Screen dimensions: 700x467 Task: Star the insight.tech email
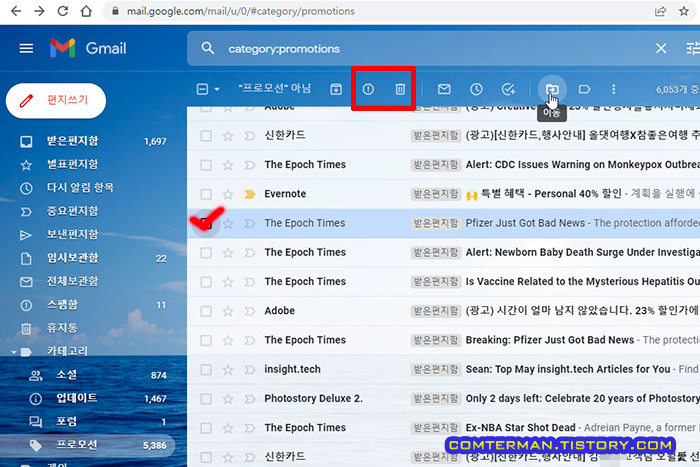point(228,370)
